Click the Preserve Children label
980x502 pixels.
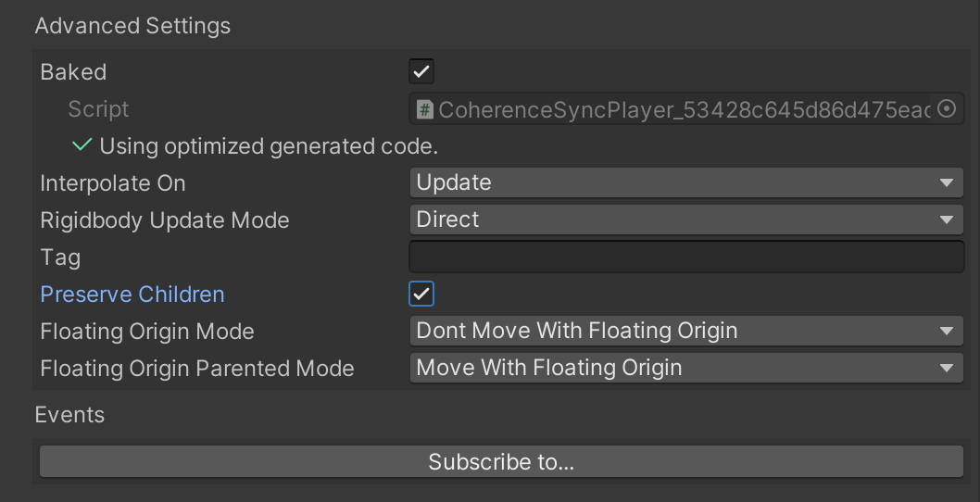coord(132,295)
